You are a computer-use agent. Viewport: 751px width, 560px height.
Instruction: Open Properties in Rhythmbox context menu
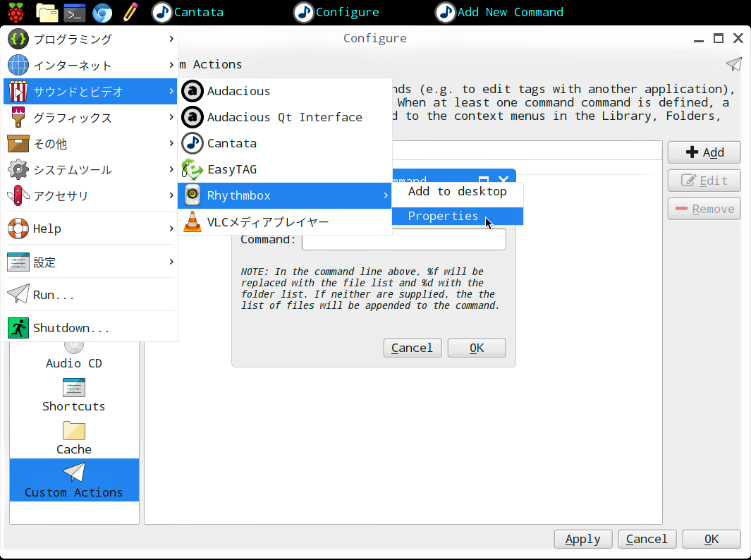click(458, 216)
